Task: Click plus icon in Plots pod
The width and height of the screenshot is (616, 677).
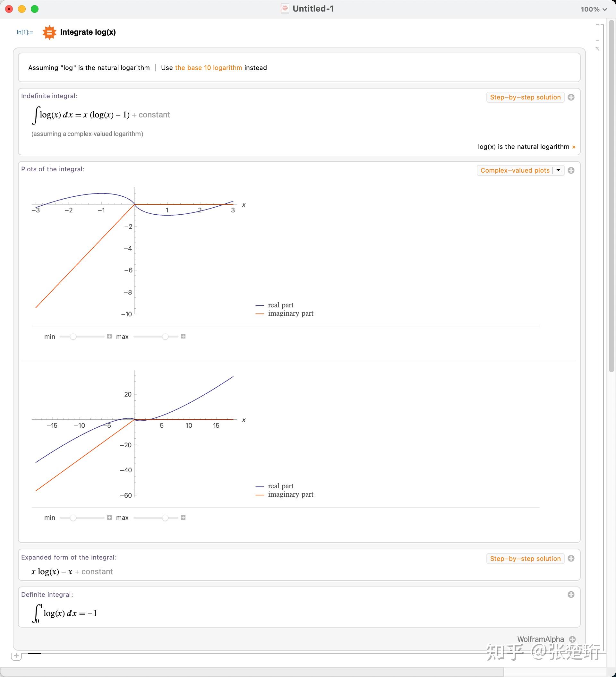Action: [571, 171]
